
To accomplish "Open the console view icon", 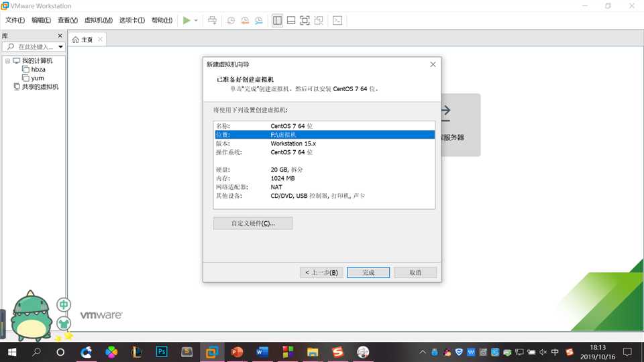I will pos(337,20).
